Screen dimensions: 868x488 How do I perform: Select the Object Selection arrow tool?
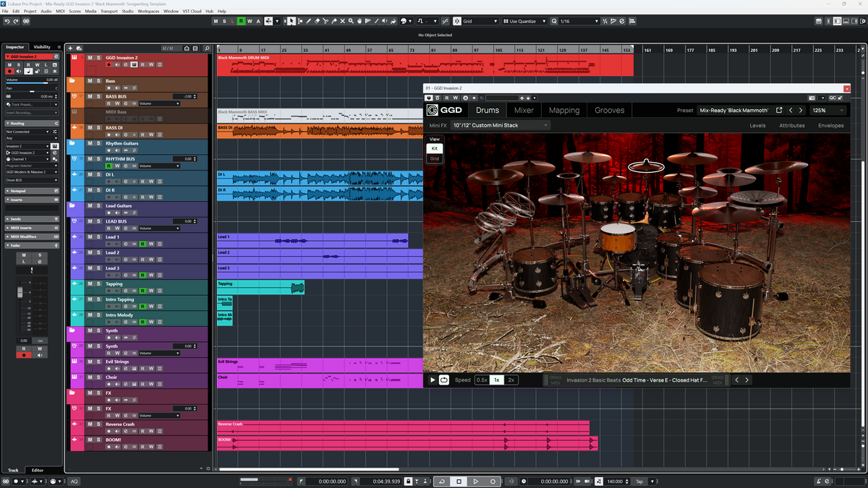point(292,21)
